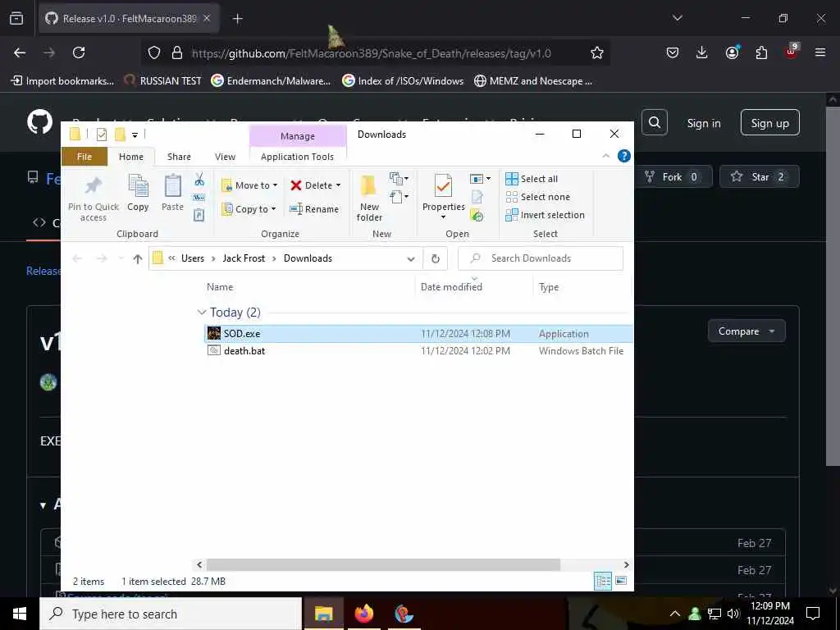The image size is (840, 630).
Task: Click the History icon in Open group
Action: (477, 216)
